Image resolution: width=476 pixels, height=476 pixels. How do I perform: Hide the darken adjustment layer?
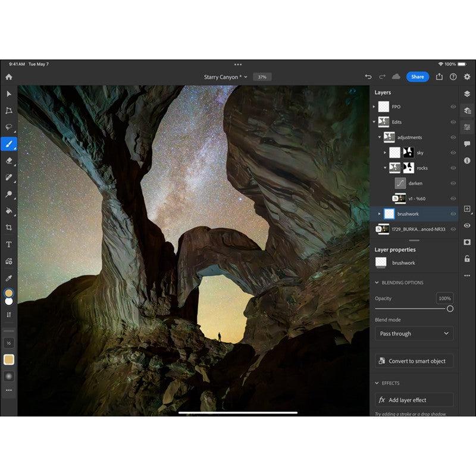pos(453,183)
